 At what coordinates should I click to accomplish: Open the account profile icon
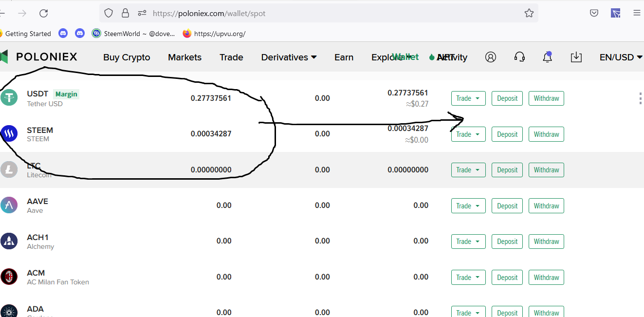(491, 57)
